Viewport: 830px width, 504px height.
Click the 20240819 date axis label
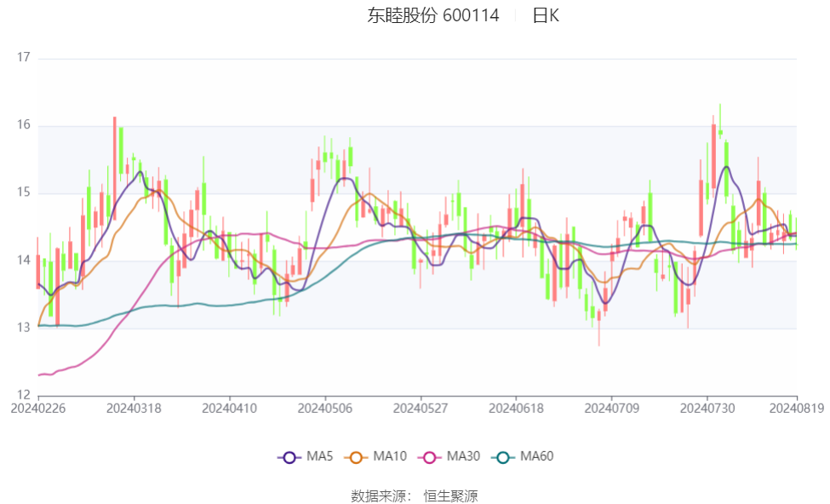click(x=797, y=409)
